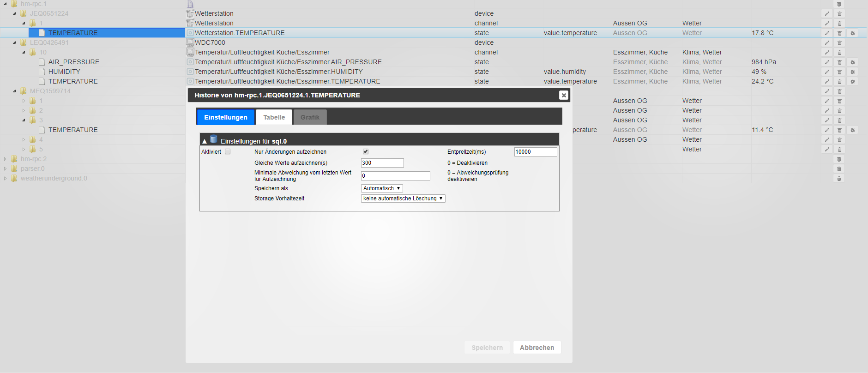Viewport: 868px width, 373px height.
Task: Delete the hm-rpc.2 adapter with trash icon
Action: [839, 159]
